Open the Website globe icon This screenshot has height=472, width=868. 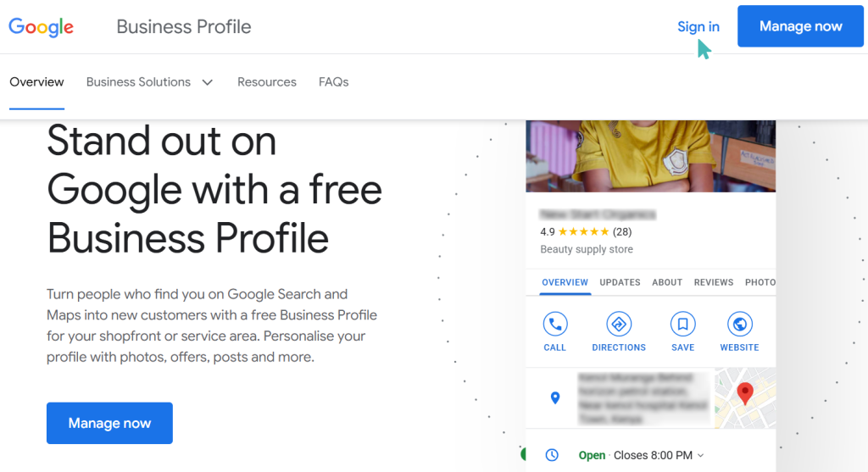pyautogui.click(x=739, y=325)
